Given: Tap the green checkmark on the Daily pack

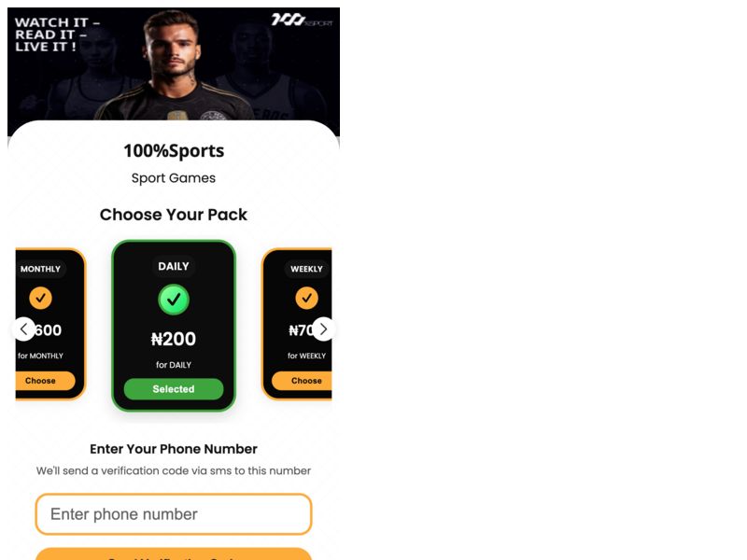Looking at the screenshot, I should click(174, 300).
